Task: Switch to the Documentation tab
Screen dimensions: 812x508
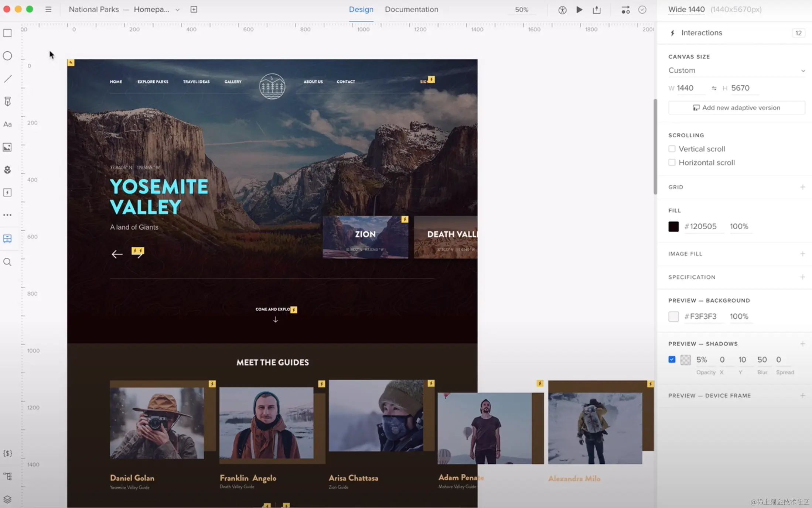Action: point(412,10)
